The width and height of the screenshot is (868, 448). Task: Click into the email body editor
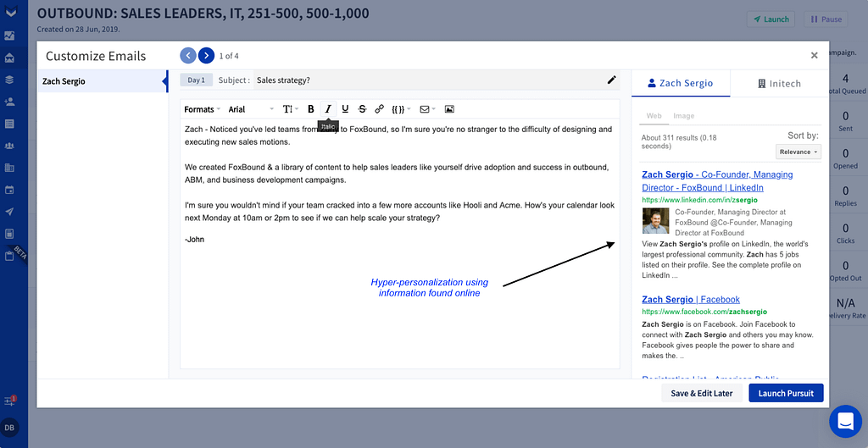point(400,243)
